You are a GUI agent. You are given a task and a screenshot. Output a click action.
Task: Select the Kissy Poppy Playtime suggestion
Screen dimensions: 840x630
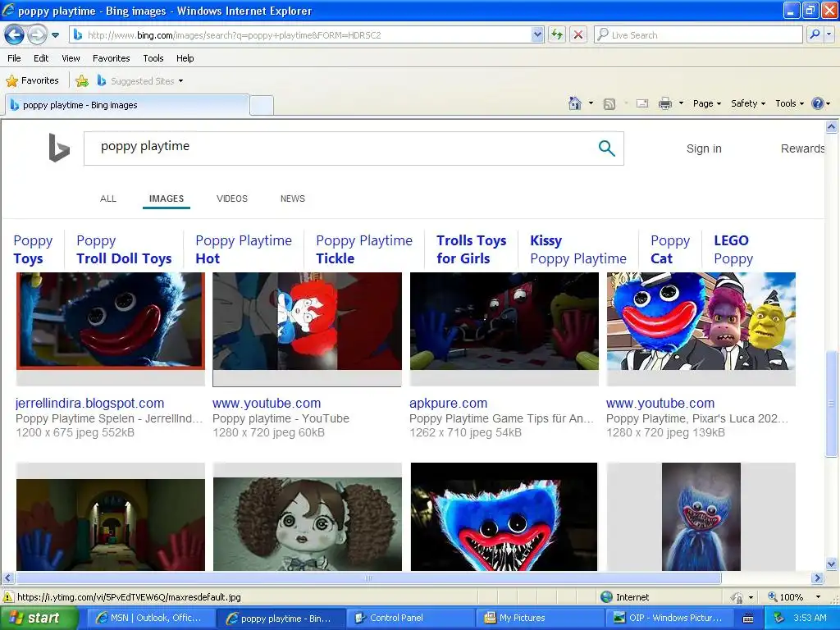(578, 249)
